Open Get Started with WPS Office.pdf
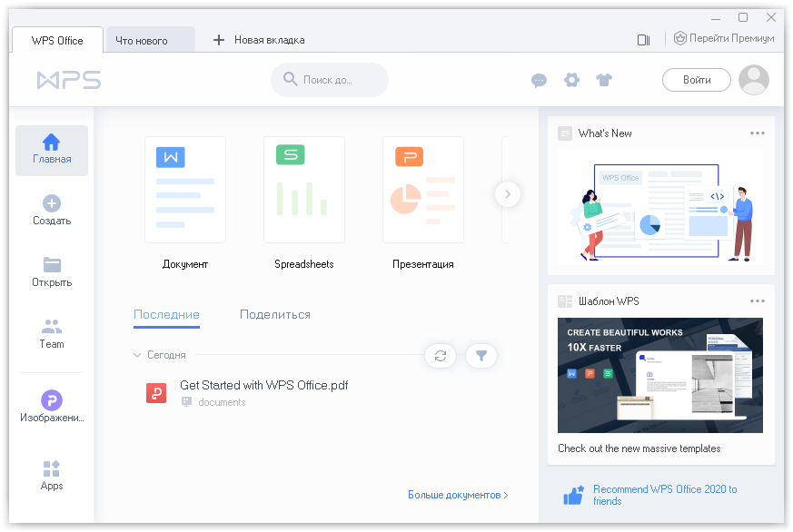 (x=263, y=385)
